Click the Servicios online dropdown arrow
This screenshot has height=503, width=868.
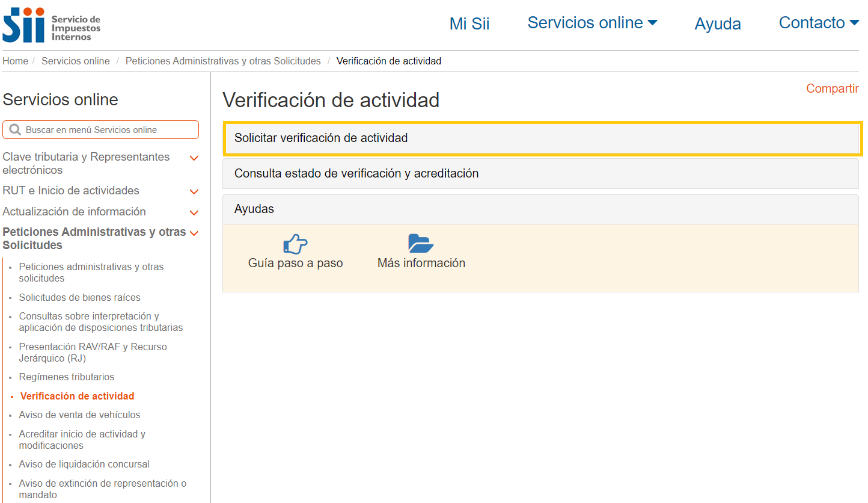652,23
